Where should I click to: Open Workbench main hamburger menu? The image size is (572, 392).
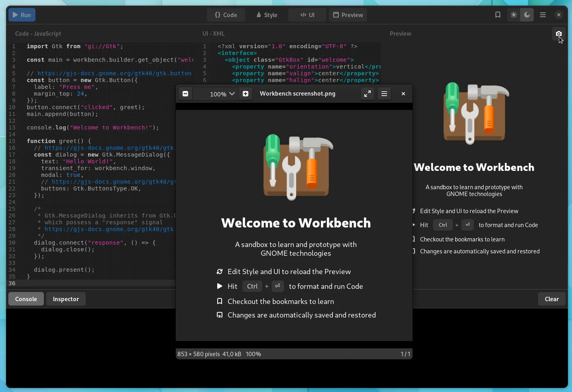543,15
